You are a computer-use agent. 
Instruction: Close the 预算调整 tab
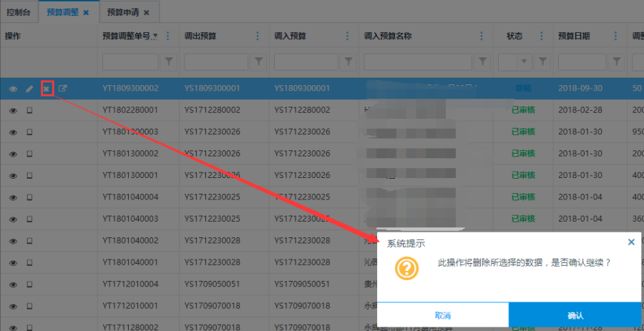click(x=86, y=12)
